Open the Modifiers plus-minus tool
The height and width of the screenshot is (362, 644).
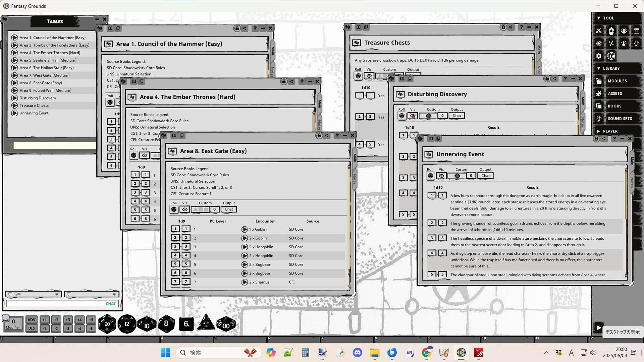(x=611, y=44)
